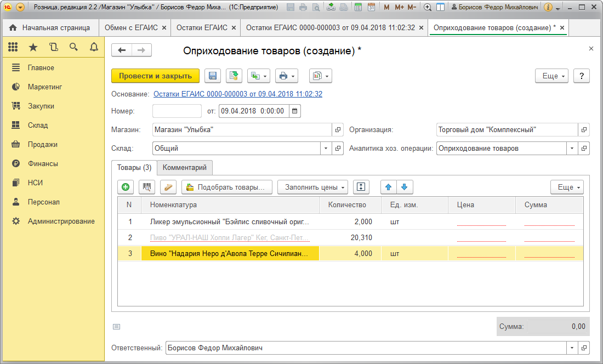Select the Ликер эмульсионный Бэйлис row
The width and height of the screenshot is (603, 364).
350,222
